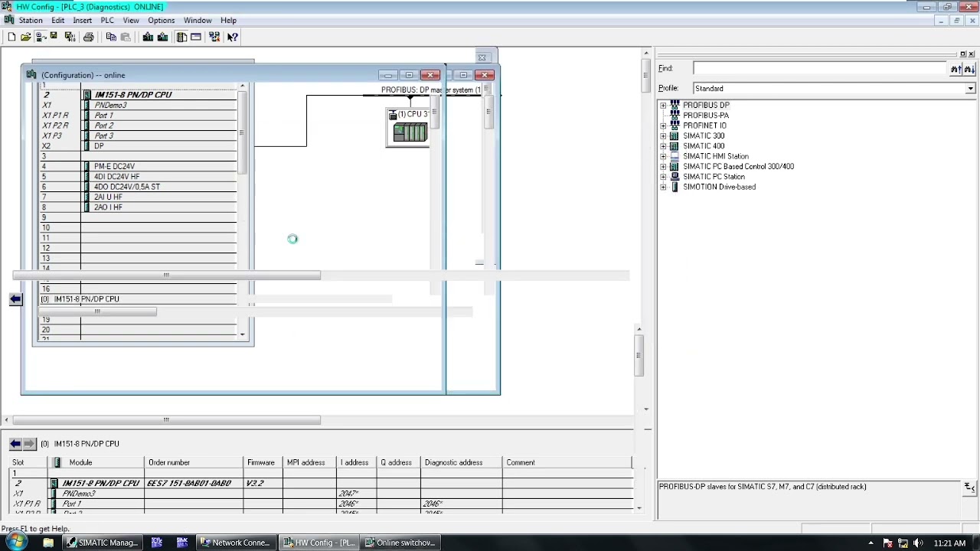980x551 pixels.
Task: Click the window arrangement toolbar icon
Action: 195,37
